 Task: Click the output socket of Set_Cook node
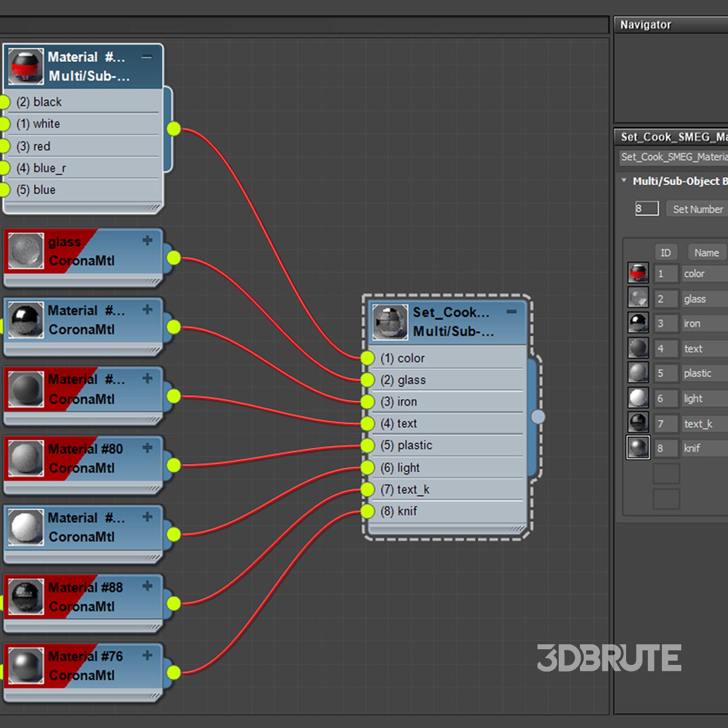[538, 417]
